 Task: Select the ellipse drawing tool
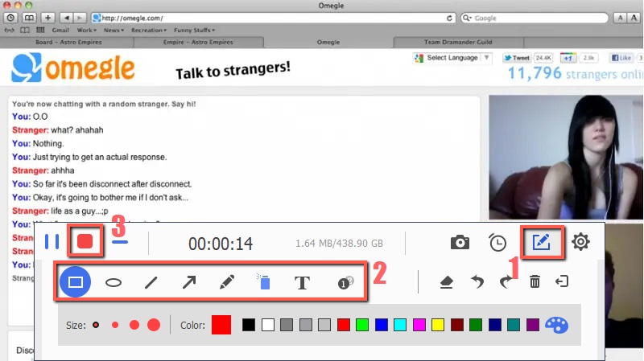114,283
